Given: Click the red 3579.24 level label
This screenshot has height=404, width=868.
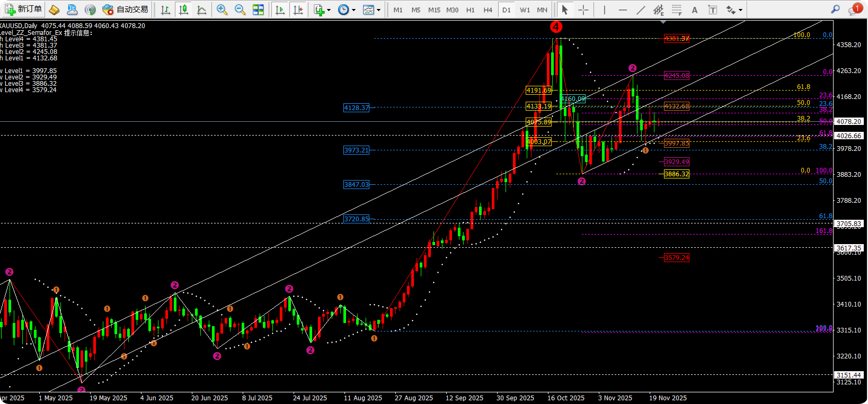Looking at the screenshot, I should 677,257.
